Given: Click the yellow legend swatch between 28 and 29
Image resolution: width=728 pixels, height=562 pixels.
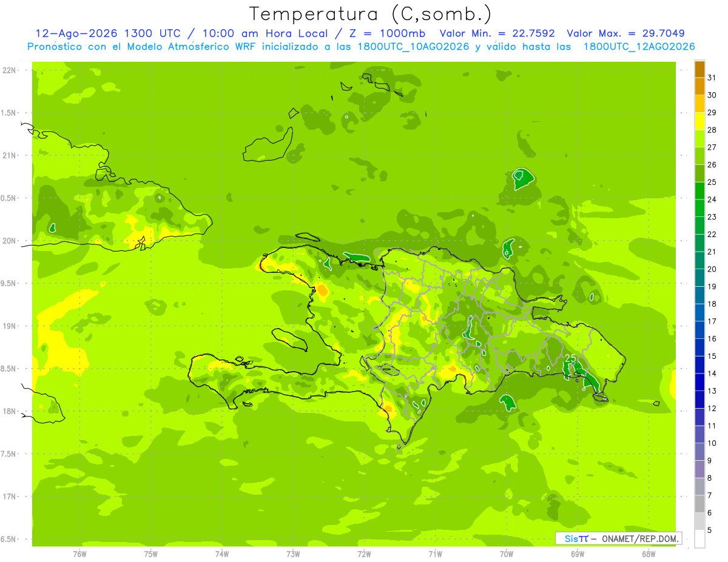Looking at the screenshot, I should pyautogui.click(x=699, y=121).
